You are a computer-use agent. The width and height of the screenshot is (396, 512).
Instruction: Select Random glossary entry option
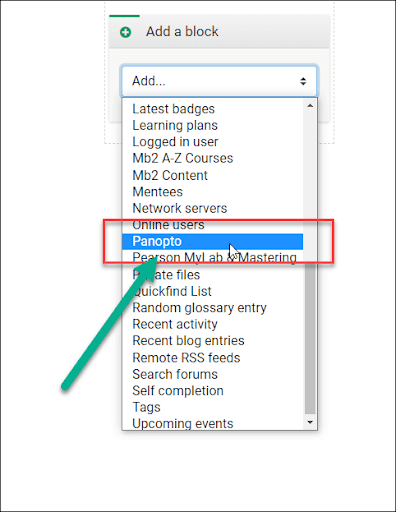point(212,308)
